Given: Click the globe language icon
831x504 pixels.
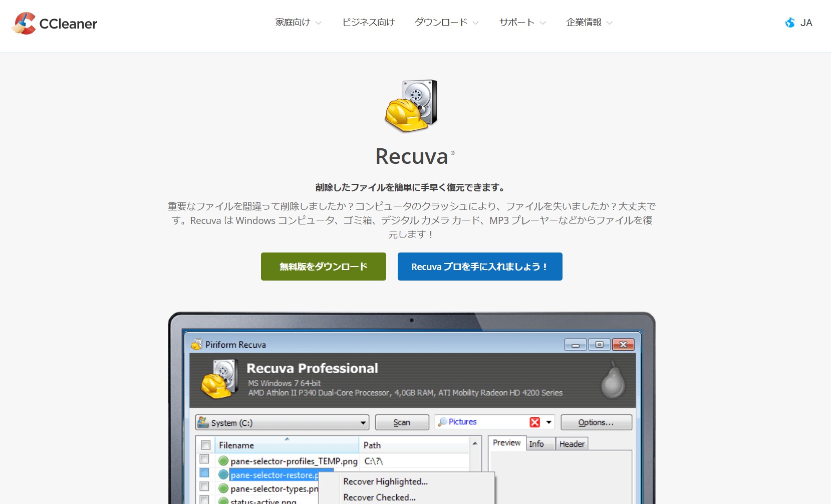Looking at the screenshot, I should point(790,23).
